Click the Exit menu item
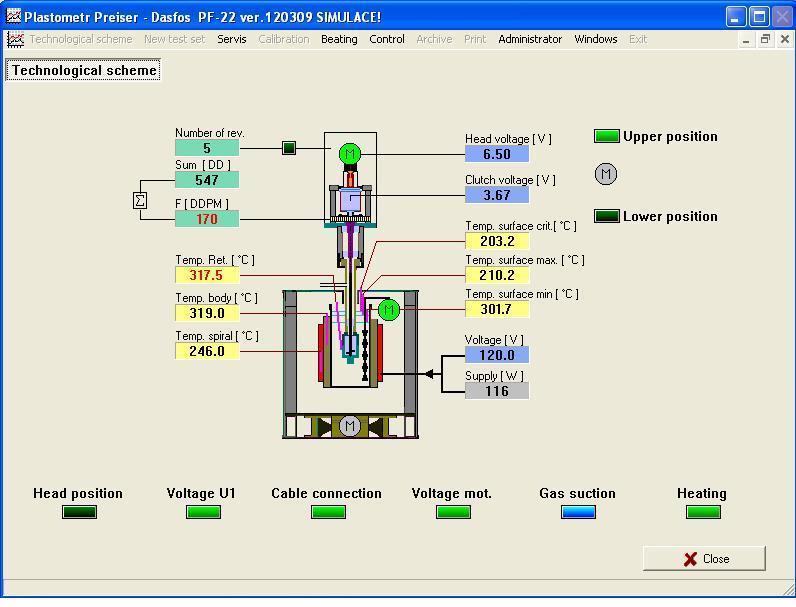Image resolution: width=796 pixels, height=607 pixels. click(638, 39)
